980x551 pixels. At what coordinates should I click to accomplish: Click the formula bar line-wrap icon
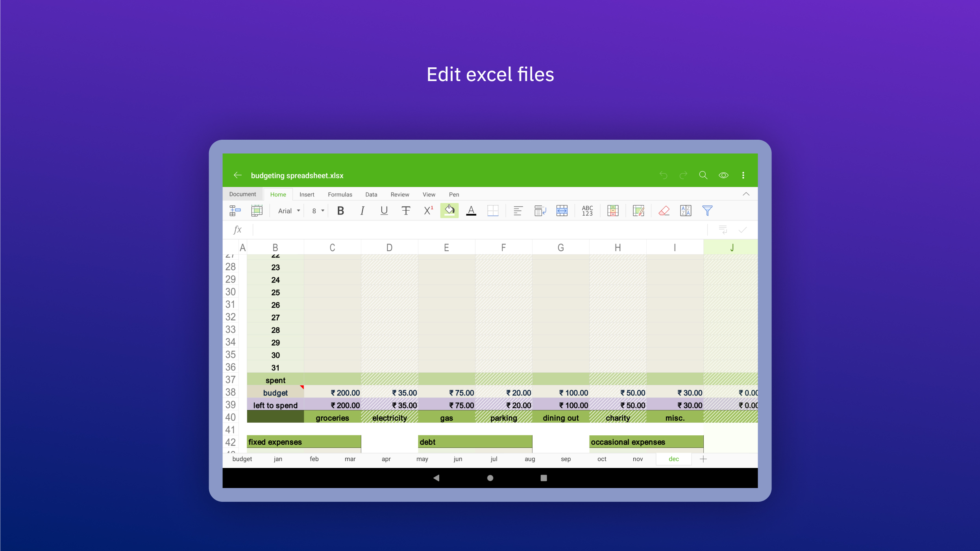pyautogui.click(x=723, y=230)
